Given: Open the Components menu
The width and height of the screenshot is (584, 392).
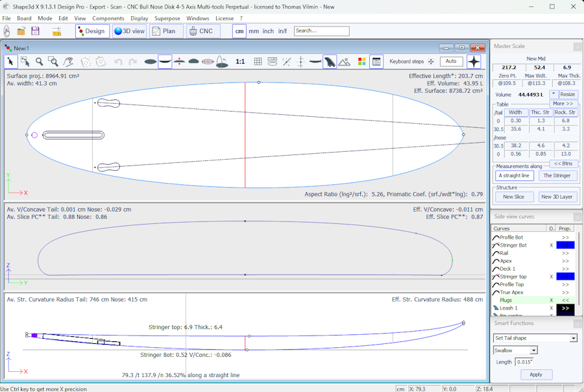Looking at the screenshot, I should [x=108, y=18].
